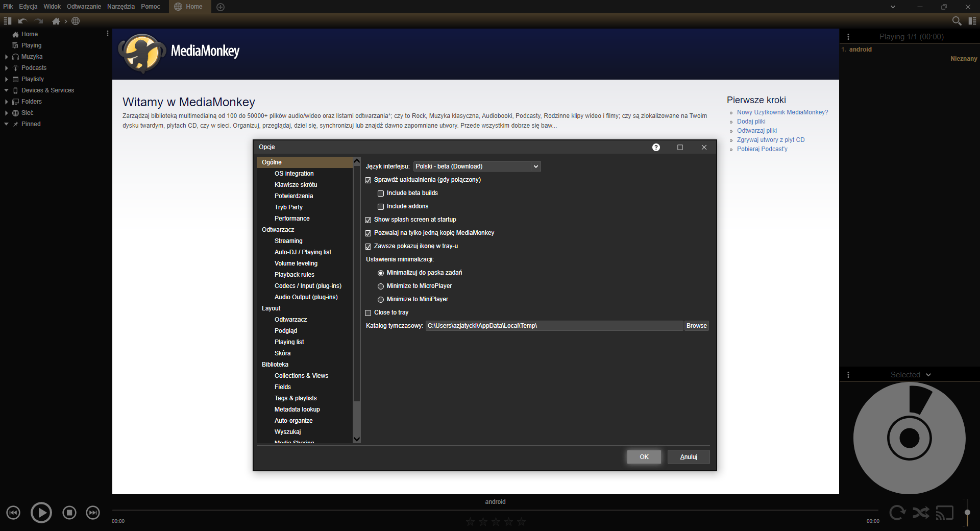Enable Close to tray checkbox
The height and width of the screenshot is (531, 980).
tap(368, 313)
